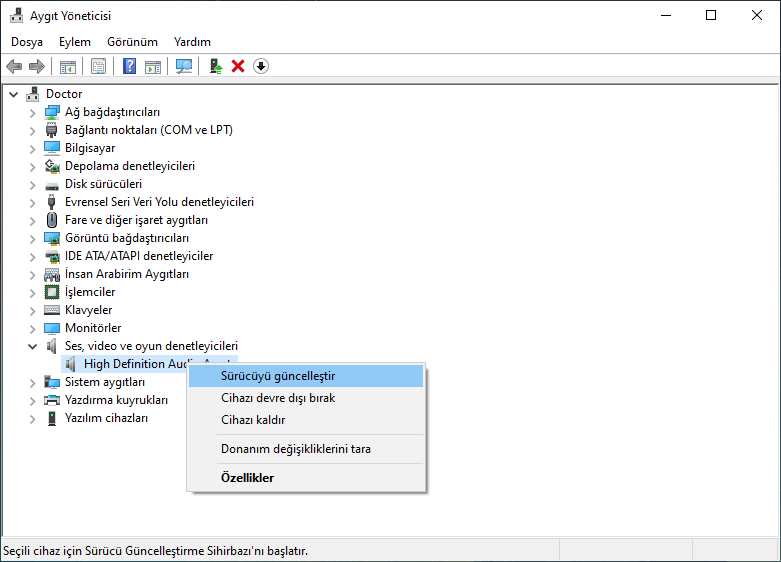Expand İşlemciler category
Image resolution: width=781 pixels, height=562 pixels.
tap(33, 292)
